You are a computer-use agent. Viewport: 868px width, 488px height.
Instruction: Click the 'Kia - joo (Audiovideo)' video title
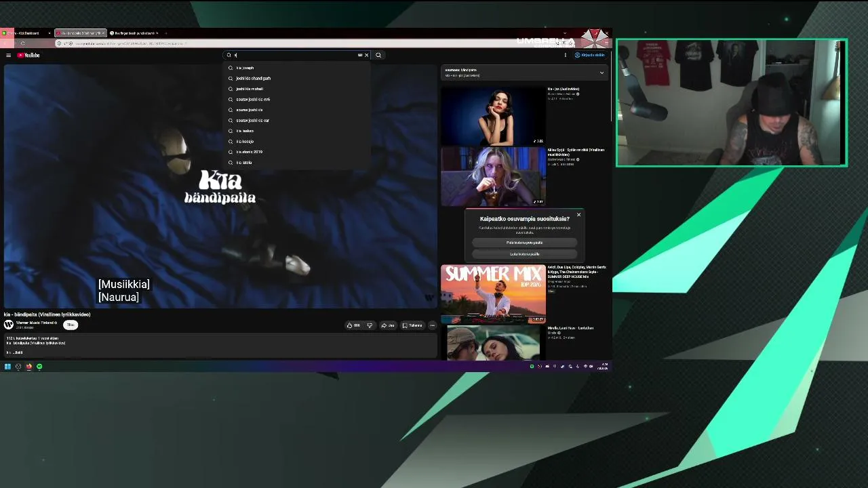564,89
